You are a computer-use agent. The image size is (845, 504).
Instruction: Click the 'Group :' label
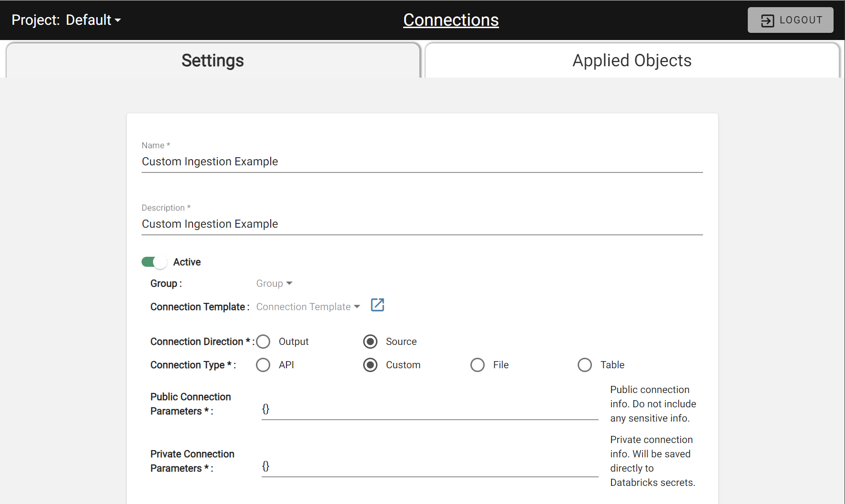tap(166, 283)
